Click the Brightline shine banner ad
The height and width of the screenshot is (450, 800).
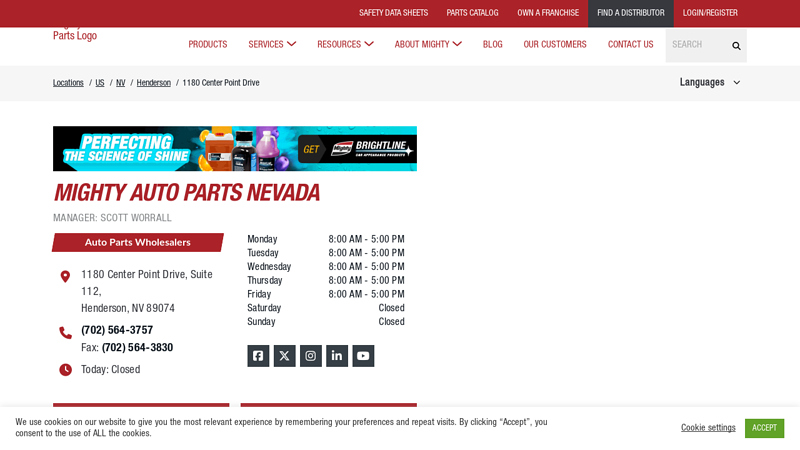tap(235, 148)
